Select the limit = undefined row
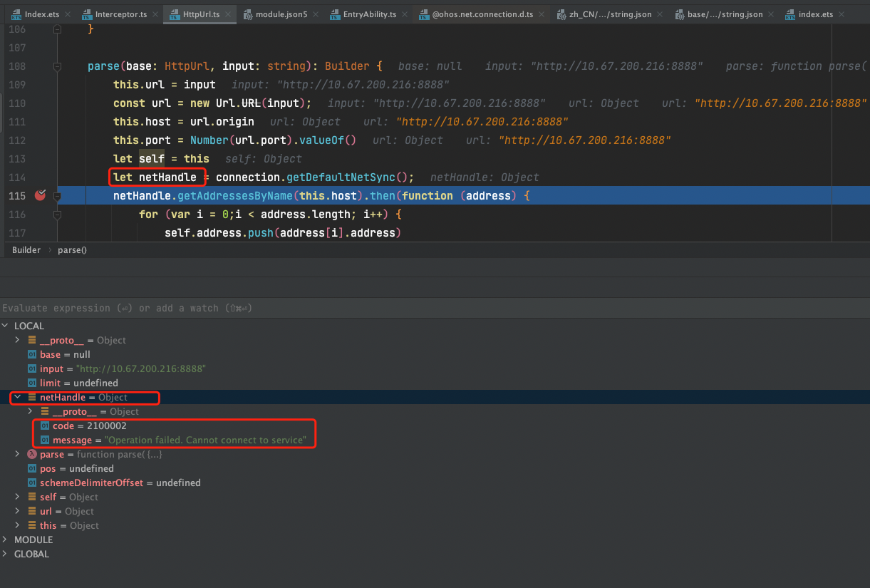Image resolution: width=870 pixels, height=588 pixels. pyautogui.click(x=435, y=383)
